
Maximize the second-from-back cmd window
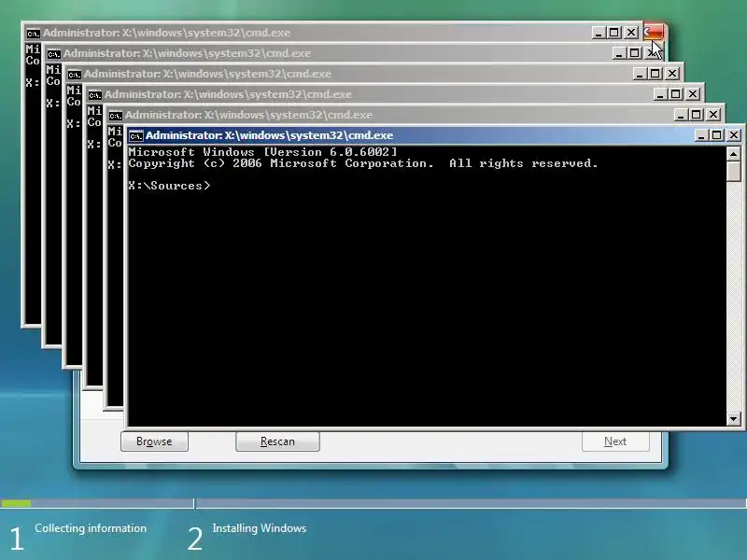[x=635, y=53]
